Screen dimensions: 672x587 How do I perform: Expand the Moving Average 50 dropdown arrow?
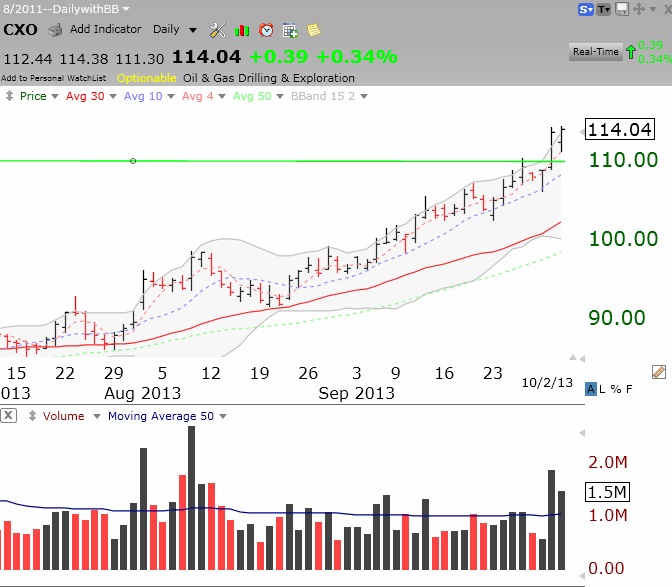(x=223, y=416)
